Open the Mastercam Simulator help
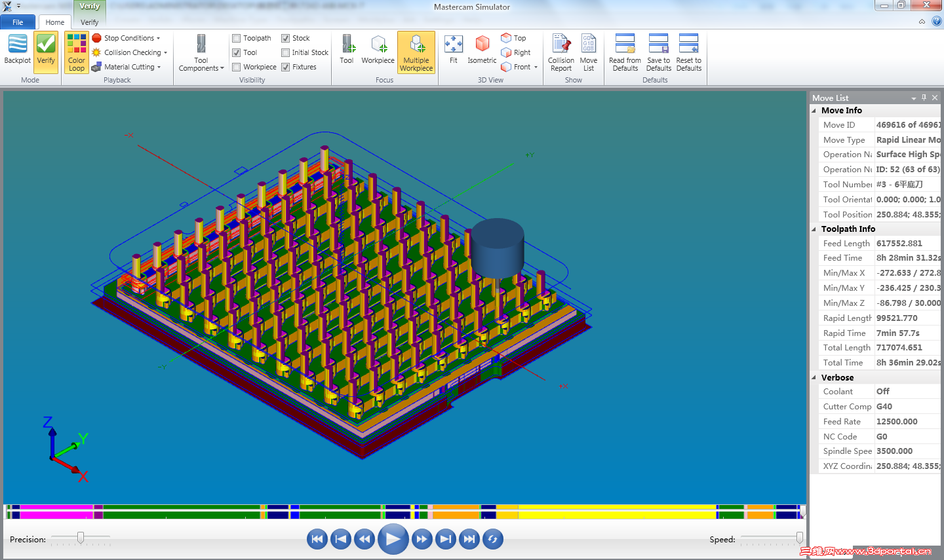 point(937,21)
